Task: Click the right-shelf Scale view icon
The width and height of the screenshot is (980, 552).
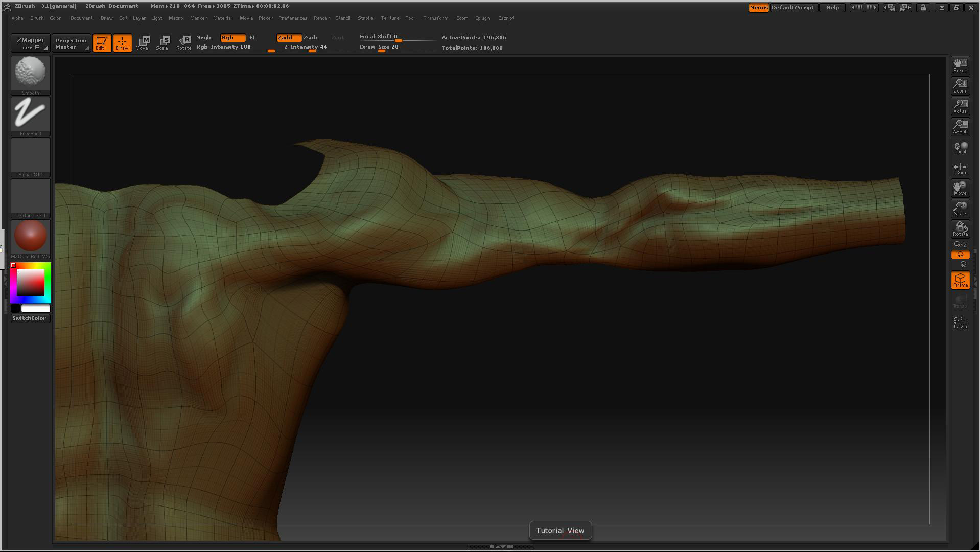Action: (x=960, y=209)
